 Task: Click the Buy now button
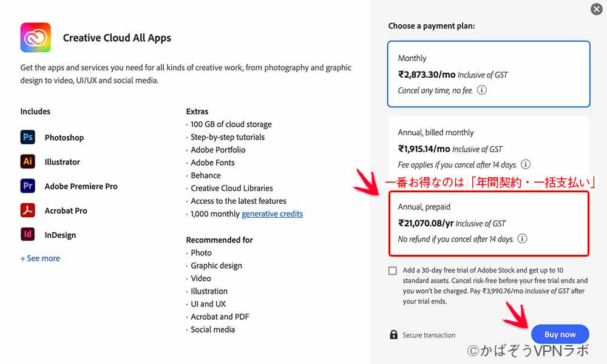pyautogui.click(x=560, y=334)
